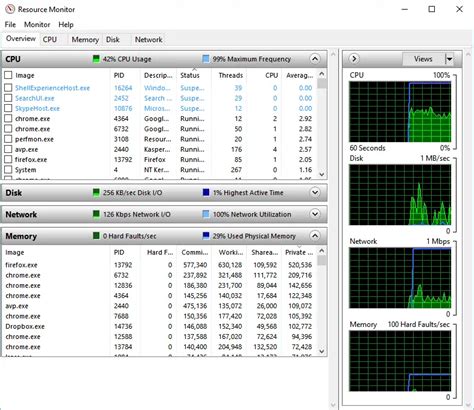Viewport: 474px width, 410px height.
Task: Click the CPU section header title
Action: [13, 59]
